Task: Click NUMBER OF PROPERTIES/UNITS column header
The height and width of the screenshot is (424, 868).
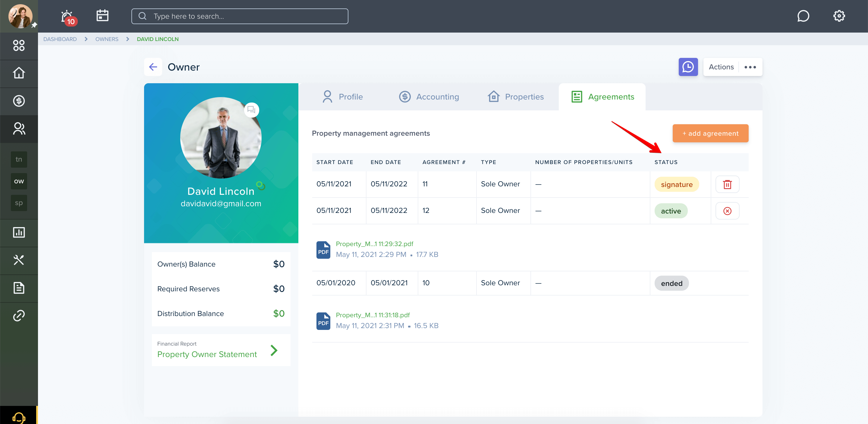Action: (583, 162)
